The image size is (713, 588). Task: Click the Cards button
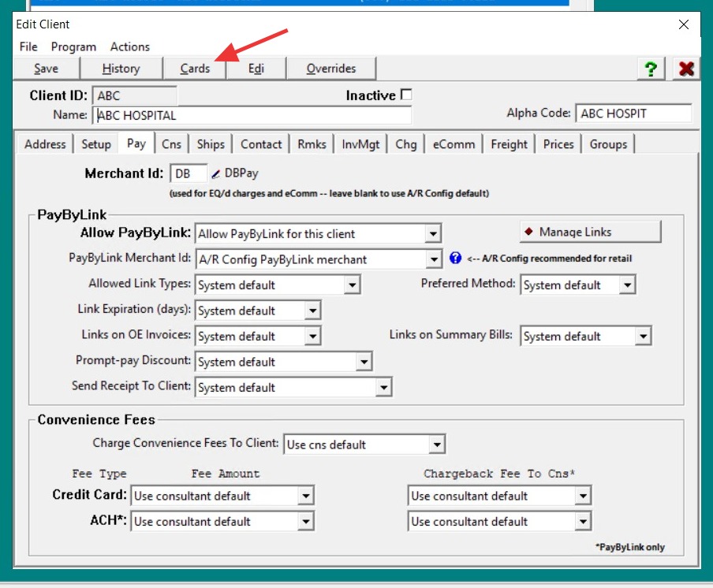pyautogui.click(x=195, y=69)
